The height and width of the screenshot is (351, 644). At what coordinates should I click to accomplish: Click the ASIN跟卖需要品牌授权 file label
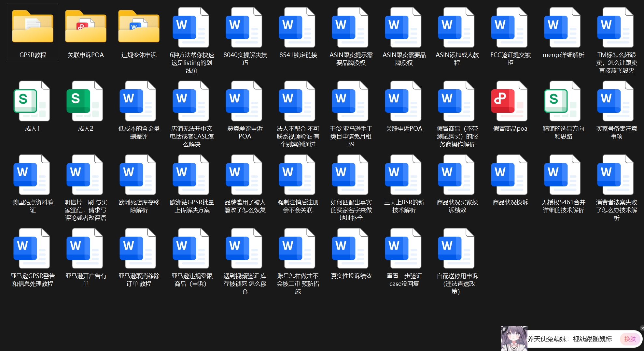pyautogui.click(x=404, y=59)
